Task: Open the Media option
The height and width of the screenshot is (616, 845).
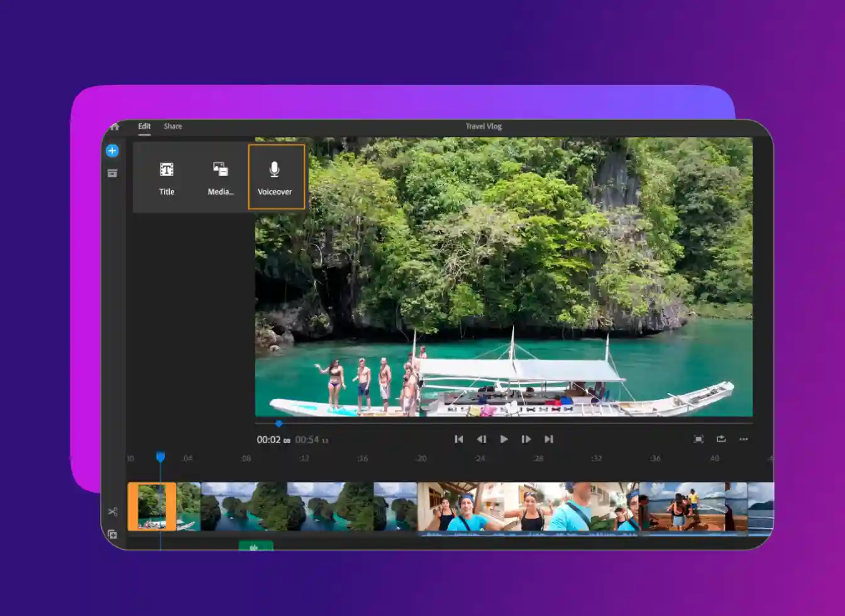Action: click(x=221, y=178)
